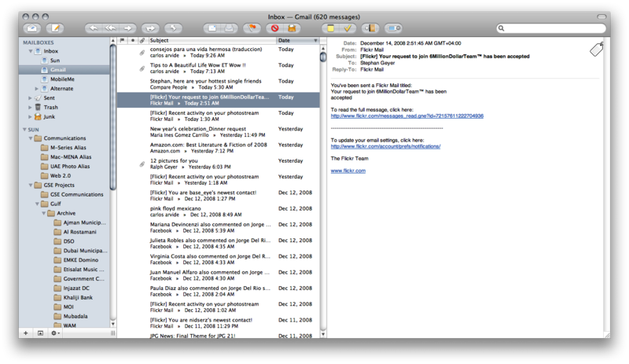This screenshot has width=629, height=364.
Task: Click attachment paperclip on 12 pictures for you
Action: pyautogui.click(x=142, y=164)
